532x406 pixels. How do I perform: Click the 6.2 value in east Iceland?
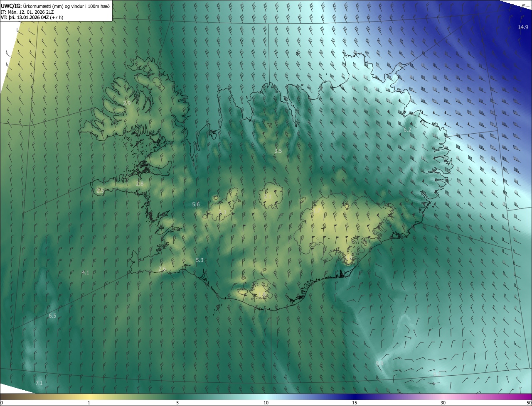click(x=407, y=130)
